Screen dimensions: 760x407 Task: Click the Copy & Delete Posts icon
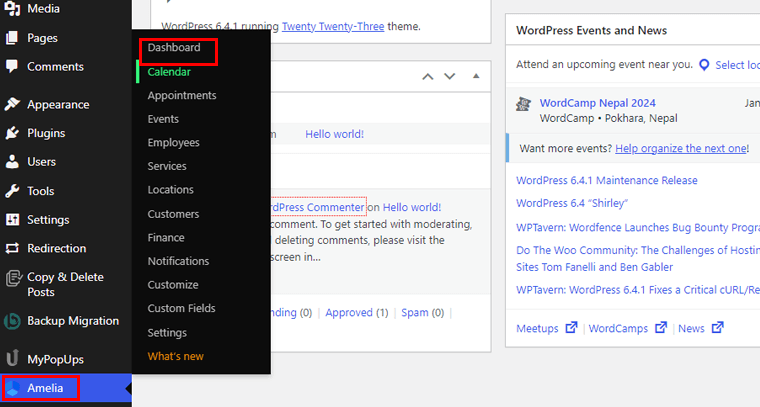pyautogui.click(x=13, y=278)
